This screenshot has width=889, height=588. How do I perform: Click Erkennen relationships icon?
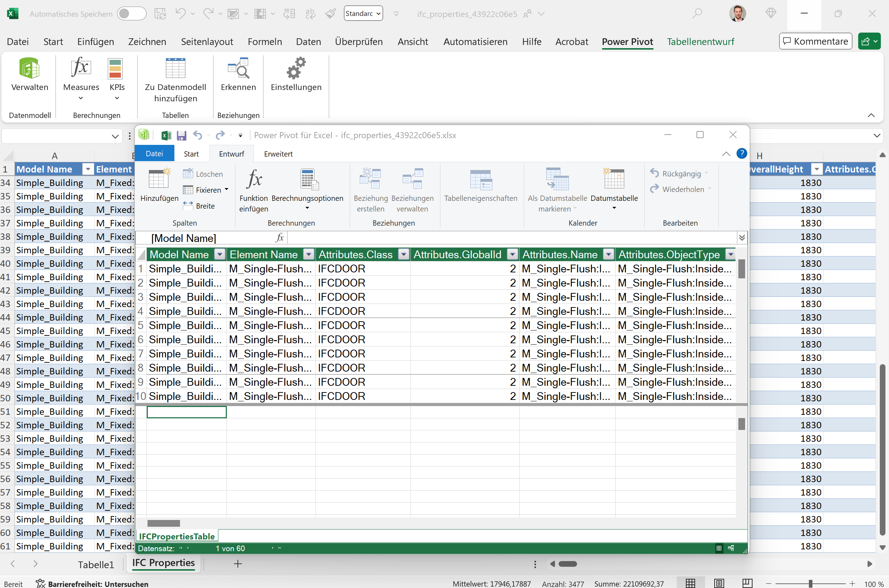[x=238, y=74]
